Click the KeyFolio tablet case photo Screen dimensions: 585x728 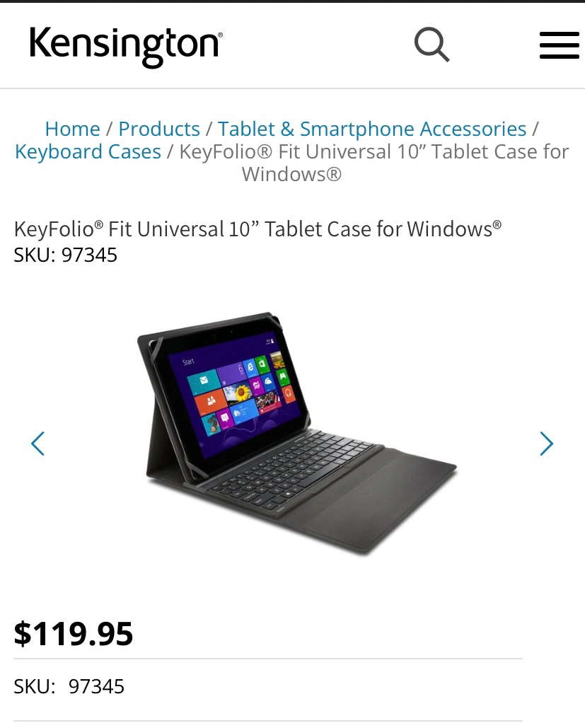(x=296, y=433)
